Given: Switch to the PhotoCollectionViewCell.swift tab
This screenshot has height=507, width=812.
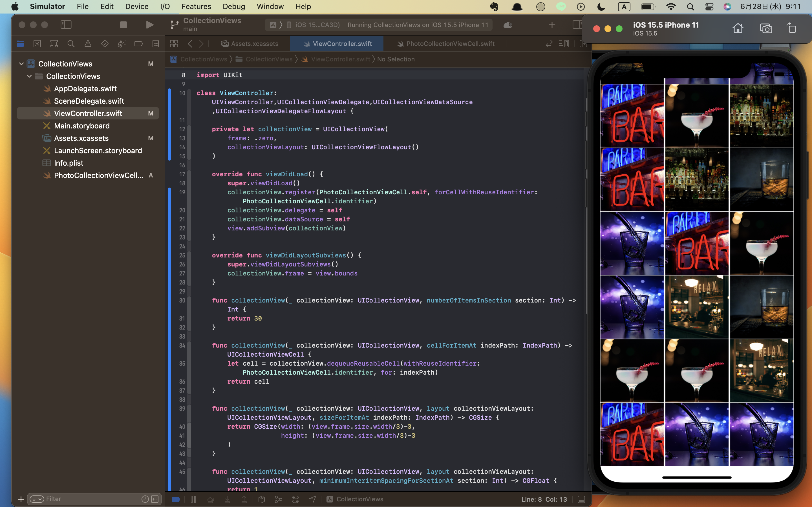Looking at the screenshot, I should (x=450, y=44).
